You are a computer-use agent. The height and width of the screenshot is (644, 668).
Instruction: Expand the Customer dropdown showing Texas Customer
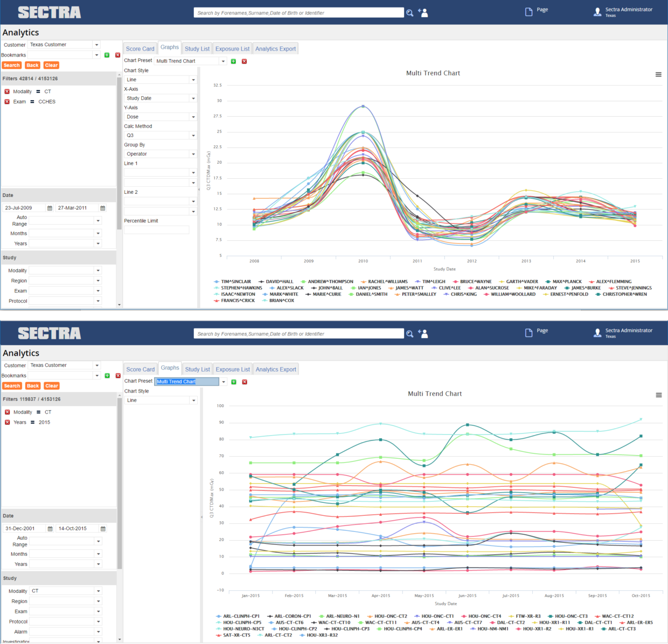pyautogui.click(x=96, y=44)
